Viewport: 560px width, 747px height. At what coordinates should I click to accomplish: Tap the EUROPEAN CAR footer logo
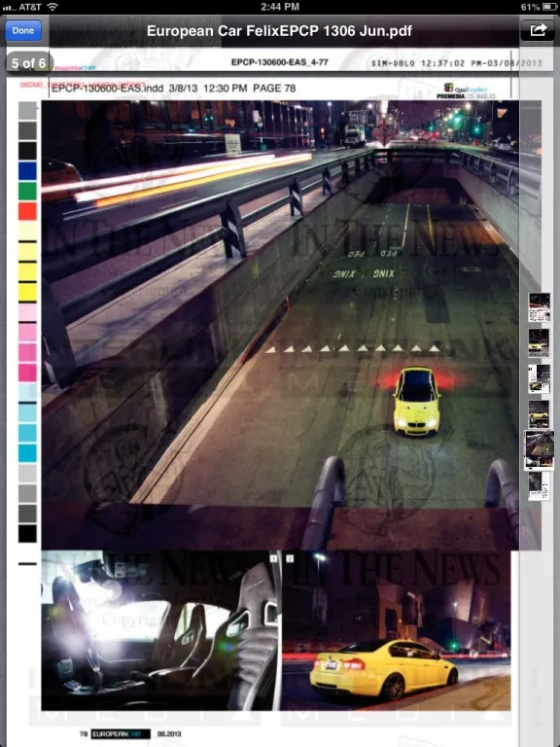(x=121, y=734)
